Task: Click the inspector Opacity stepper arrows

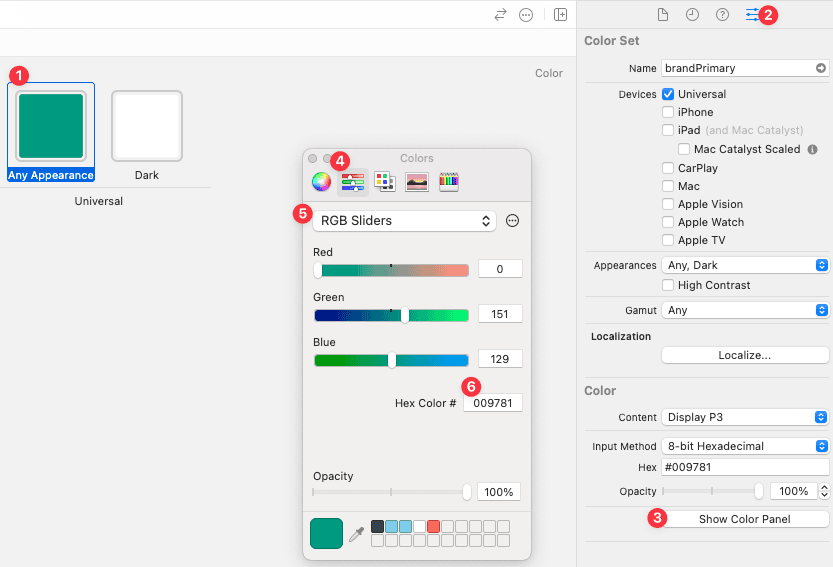Action: pyautogui.click(x=824, y=491)
